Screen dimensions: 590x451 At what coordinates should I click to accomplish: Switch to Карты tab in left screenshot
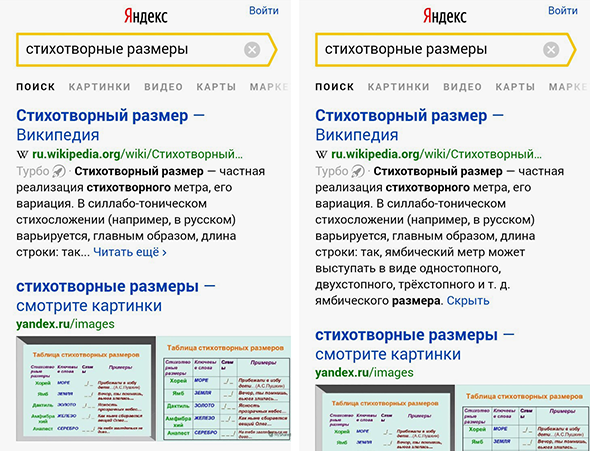[216, 87]
